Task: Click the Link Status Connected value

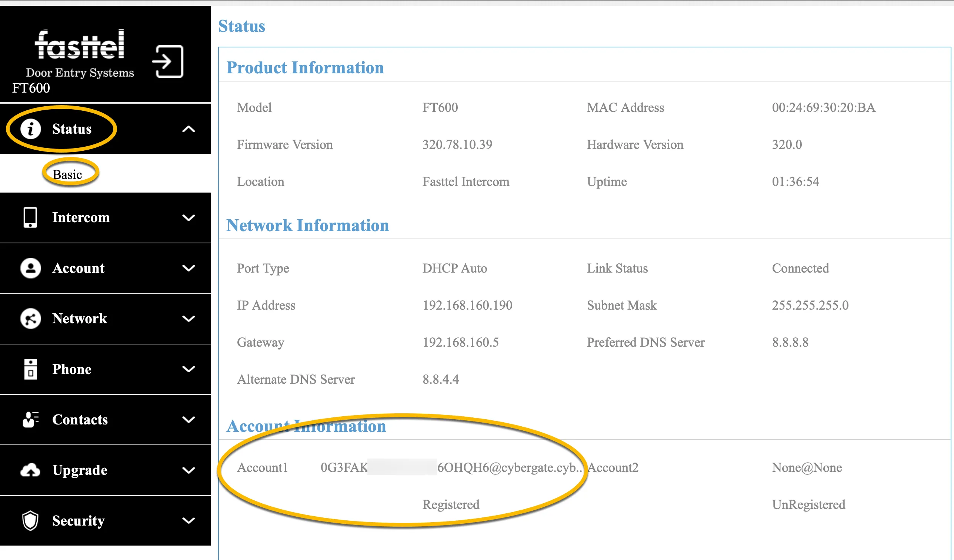Action: click(x=800, y=268)
